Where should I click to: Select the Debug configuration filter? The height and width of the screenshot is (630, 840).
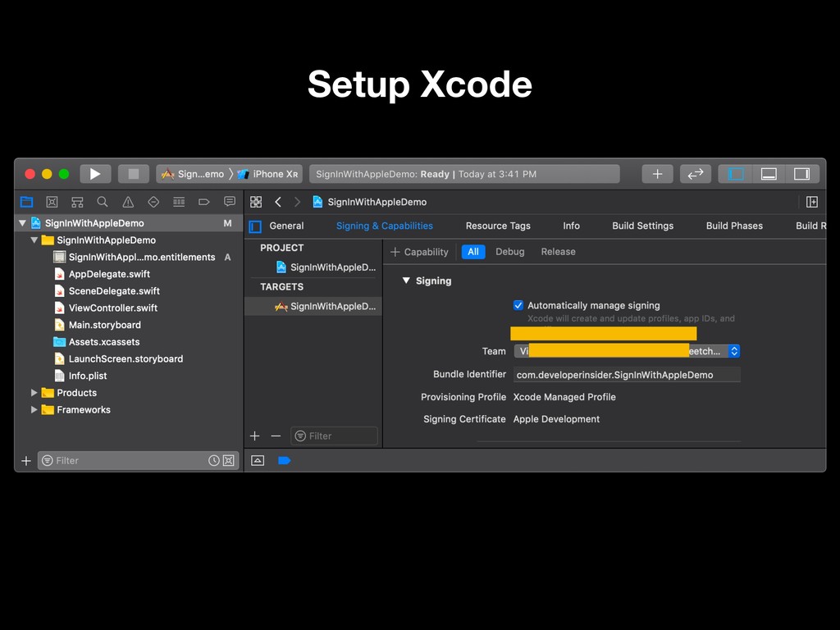tap(509, 252)
